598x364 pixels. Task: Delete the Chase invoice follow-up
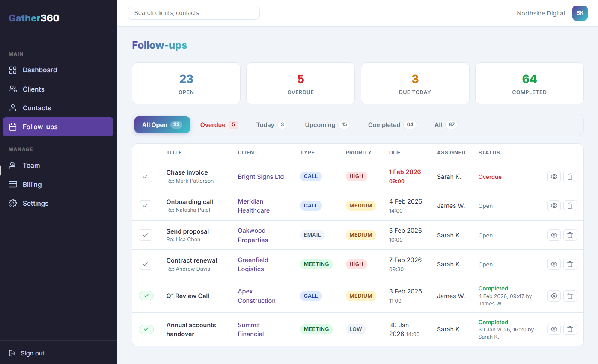click(x=570, y=176)
